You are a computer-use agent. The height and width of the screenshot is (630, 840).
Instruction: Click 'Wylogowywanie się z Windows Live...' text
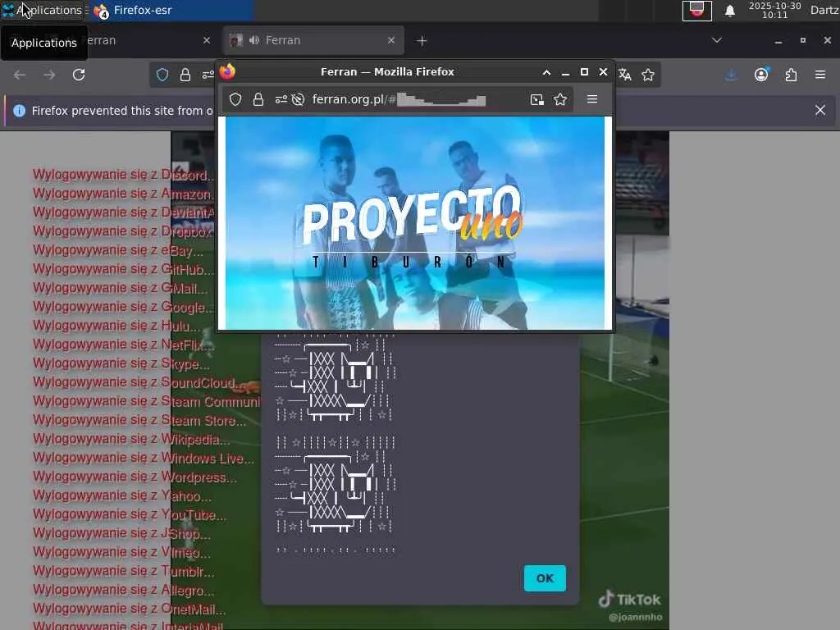coord(144,458)
